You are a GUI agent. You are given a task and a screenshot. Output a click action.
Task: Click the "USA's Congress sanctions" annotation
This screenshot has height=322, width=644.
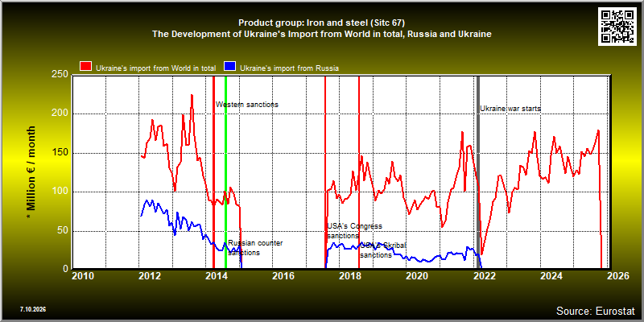[x=354, y=231]
